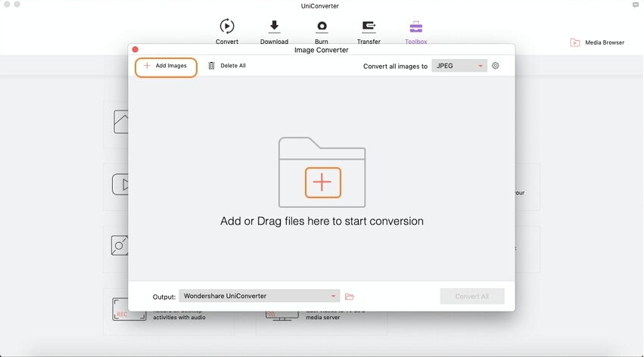Click Delete All trash icon
The image size is (644, 357).
(212, 67)
